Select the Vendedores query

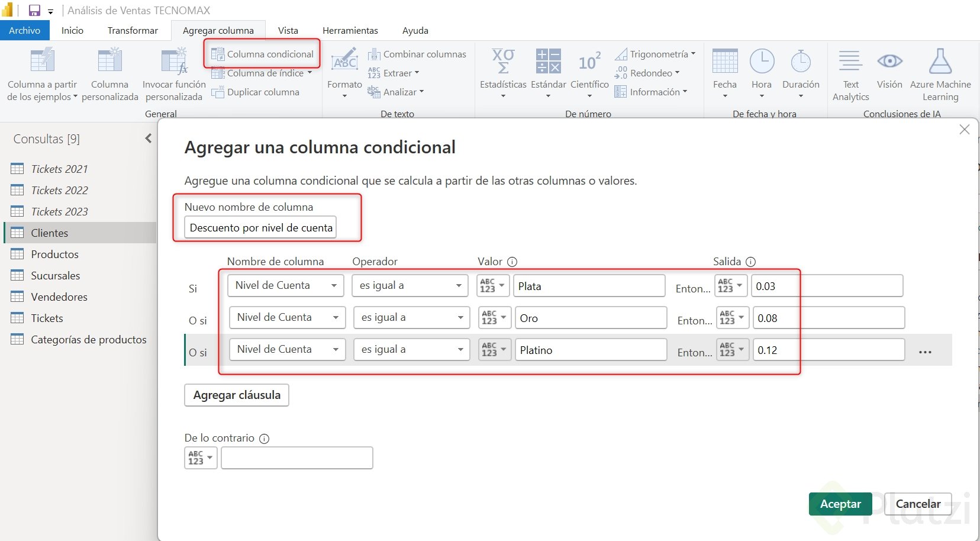(80, 297)
